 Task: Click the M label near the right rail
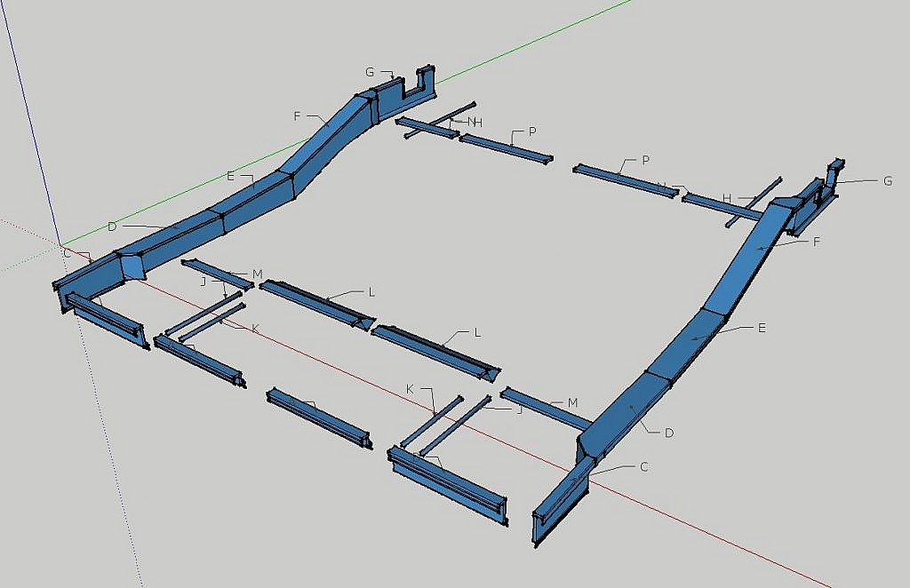[x=573, y=403]
